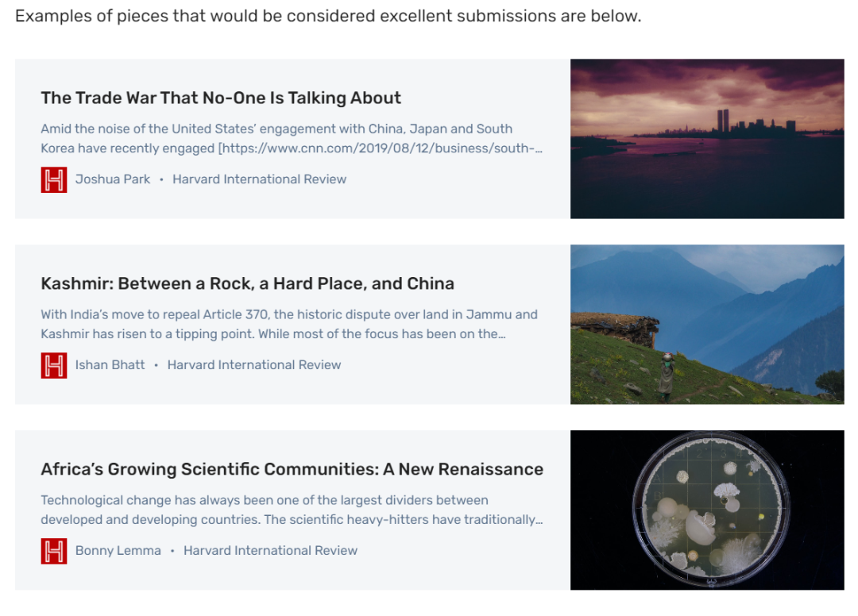Click the dot separator after Joshua Park
Screen dimensions: 858x616
pos(161,180)
